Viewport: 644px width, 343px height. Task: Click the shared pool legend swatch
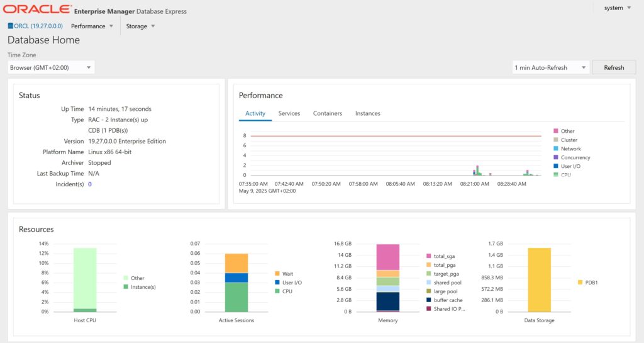tap(429, 282)
